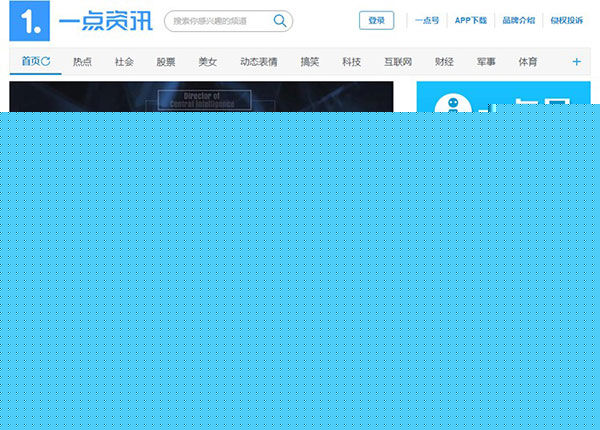The width and height of the screenshot is (600, 430).
Task: Click the Yidian Zixun "1." logo
Action: pyautogui.click(x=29, y=21)
